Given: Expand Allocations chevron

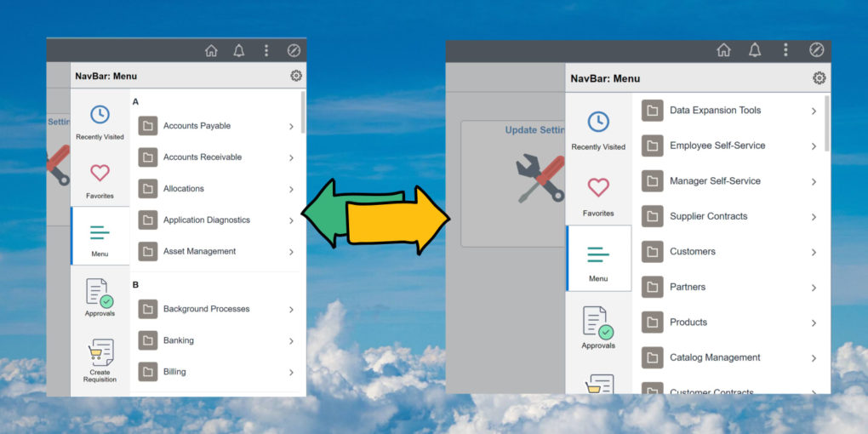Looking at the screenshot, I should point(291,189).
